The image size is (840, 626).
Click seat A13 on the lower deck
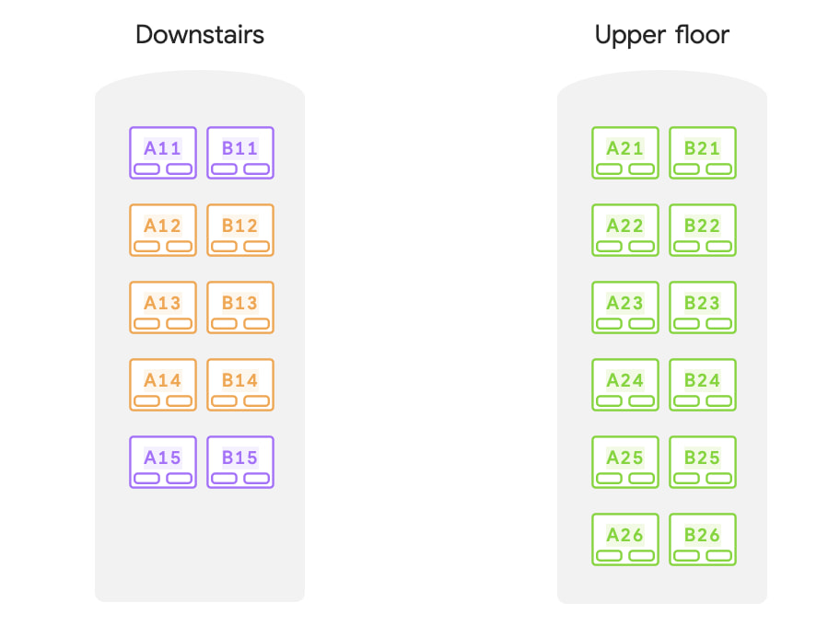click(163, 307)
